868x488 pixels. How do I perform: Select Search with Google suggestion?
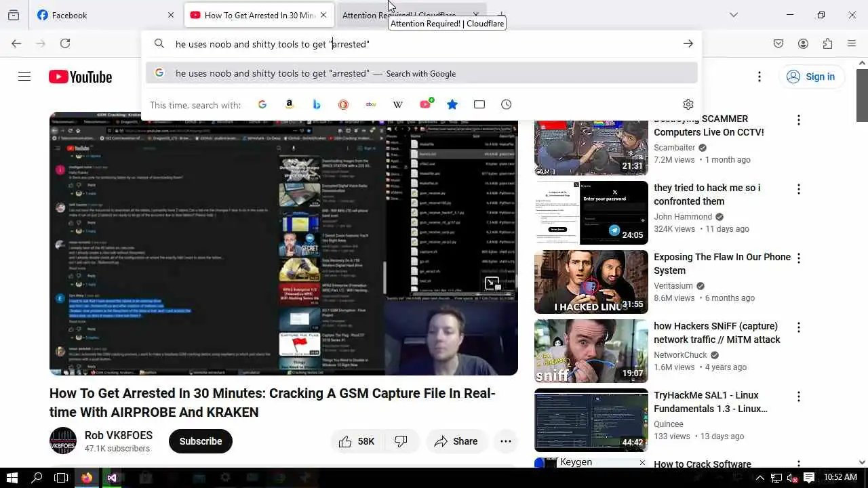(422, 73)
